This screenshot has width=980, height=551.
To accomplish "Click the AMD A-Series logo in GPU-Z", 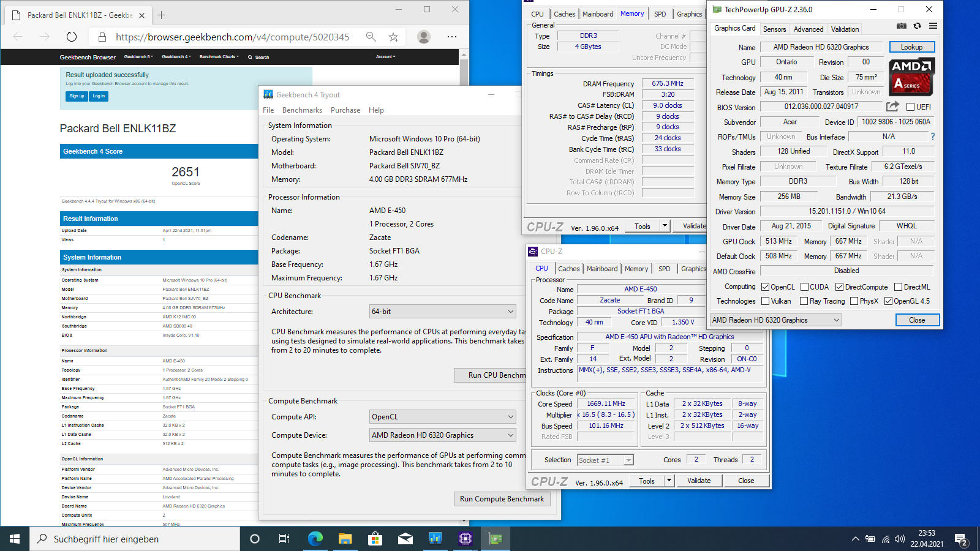I will pyautogui.click(x=911, y=77).
